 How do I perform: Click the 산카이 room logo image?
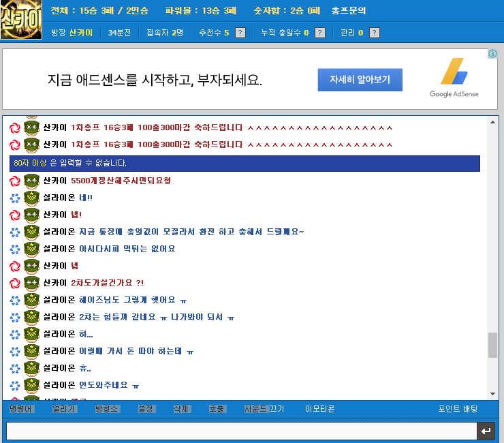[21, 20]
